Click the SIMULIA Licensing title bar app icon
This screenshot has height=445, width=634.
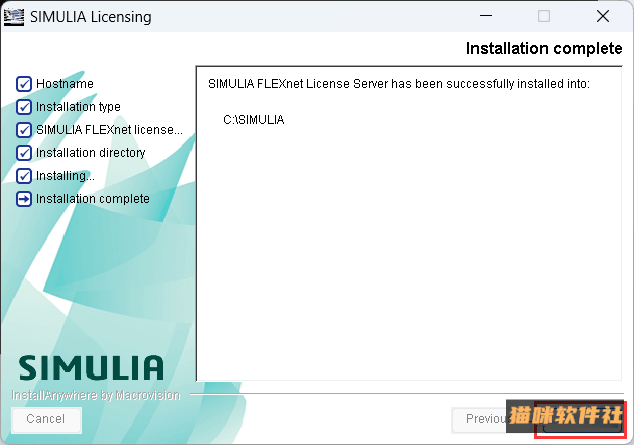(14, 17)
